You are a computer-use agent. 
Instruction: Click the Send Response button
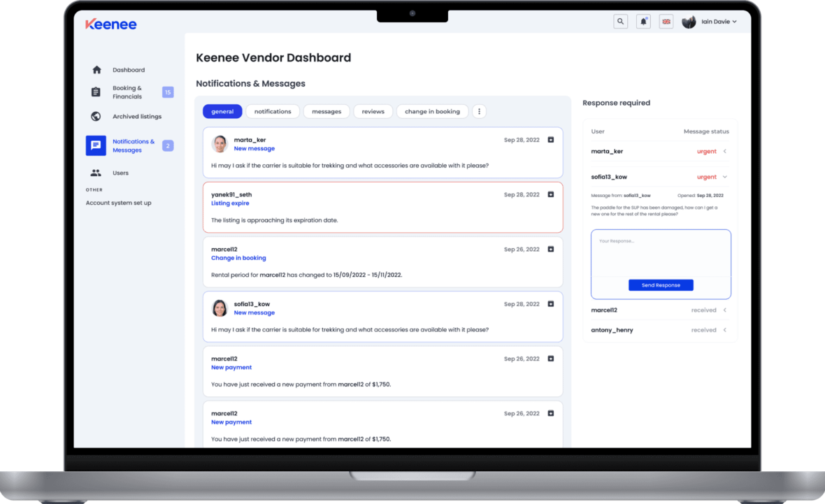click(661, 285)
